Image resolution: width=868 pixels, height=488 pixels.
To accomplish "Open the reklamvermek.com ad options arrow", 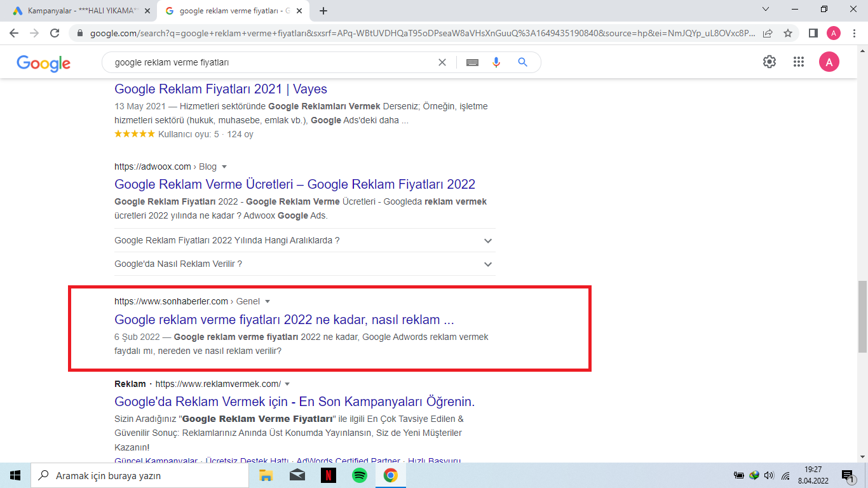I will pos(287,384).
